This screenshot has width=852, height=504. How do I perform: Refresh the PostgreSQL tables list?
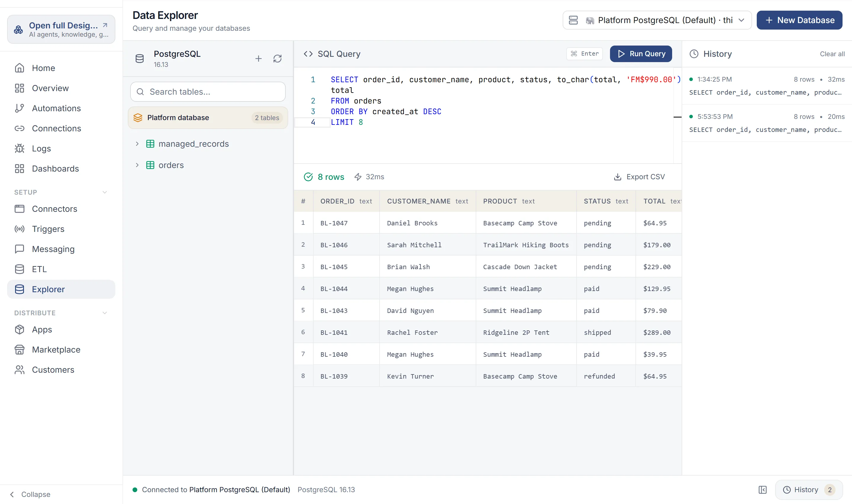(x=277, y=59)
